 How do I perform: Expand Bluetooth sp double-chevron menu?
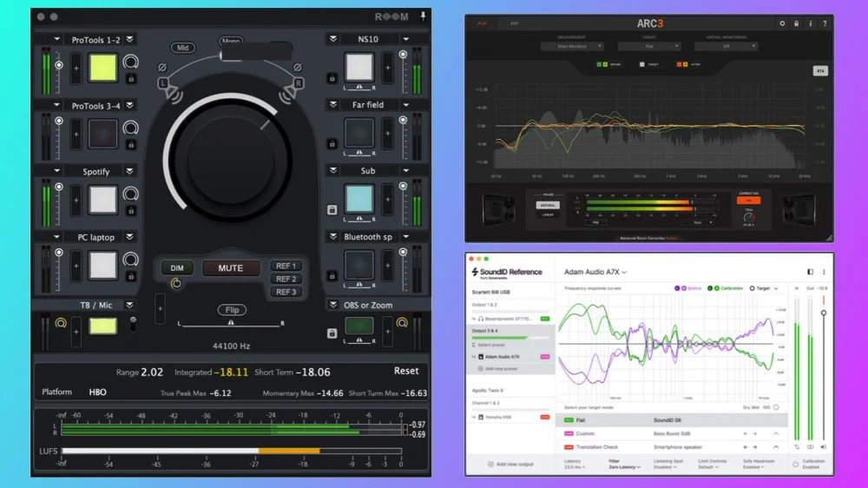[332, 236]
